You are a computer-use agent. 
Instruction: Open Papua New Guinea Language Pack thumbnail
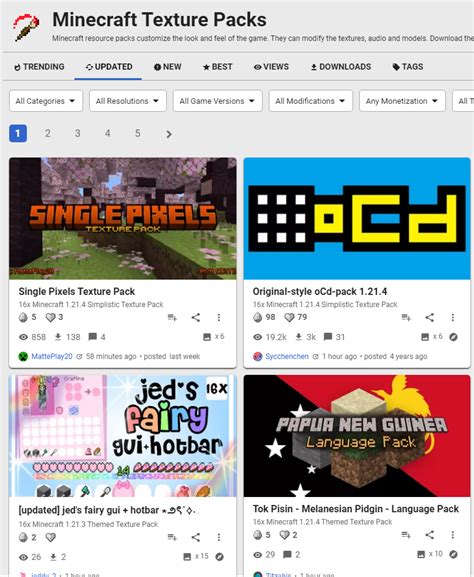(357, 436)
